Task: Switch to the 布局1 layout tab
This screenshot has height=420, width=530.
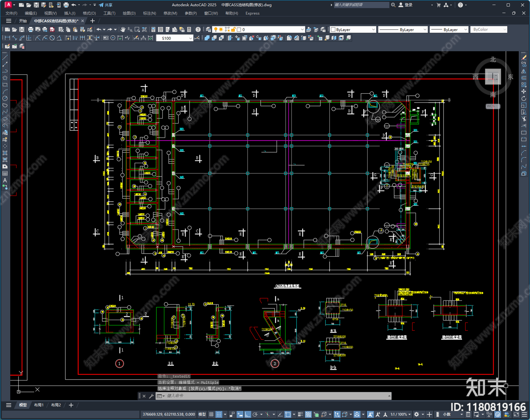Action: pos(39,405)
